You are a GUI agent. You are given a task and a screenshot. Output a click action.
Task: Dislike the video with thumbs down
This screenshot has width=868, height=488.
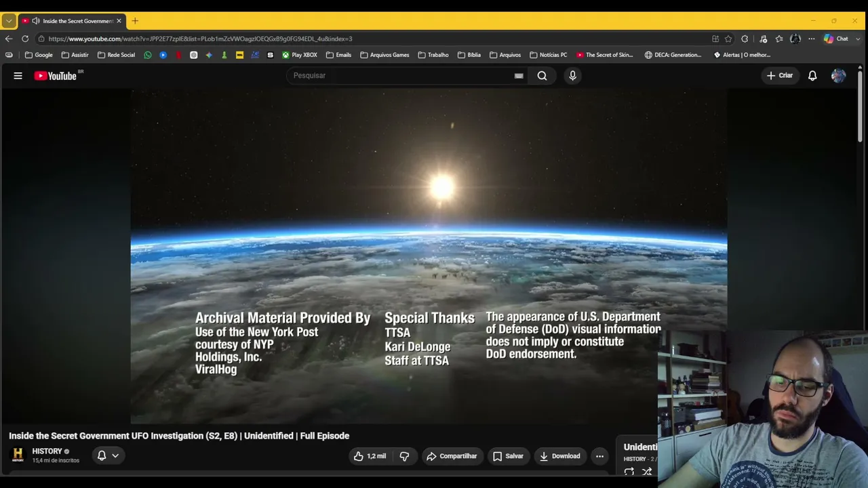(x=404, y=456)
